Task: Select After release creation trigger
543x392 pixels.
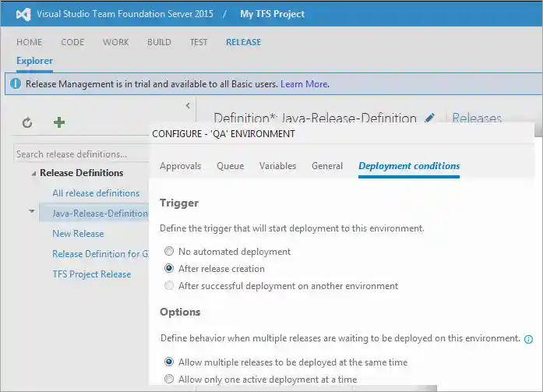Action: 169,268
